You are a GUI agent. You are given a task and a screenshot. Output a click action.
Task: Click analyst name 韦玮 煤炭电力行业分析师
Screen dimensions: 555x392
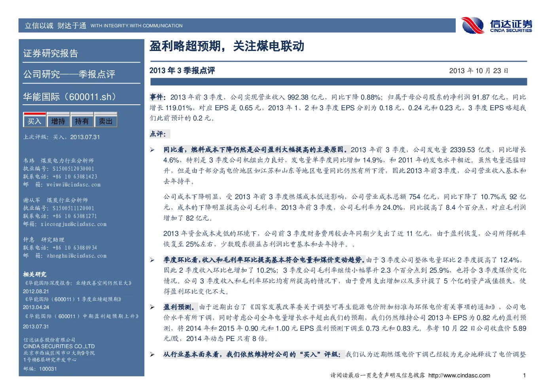point(59,161)
